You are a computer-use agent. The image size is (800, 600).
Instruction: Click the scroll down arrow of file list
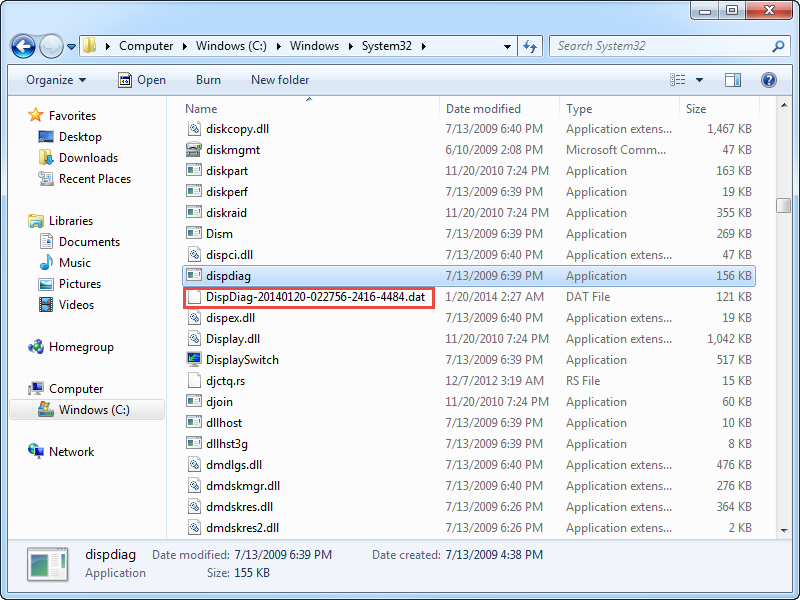(x=784, y=531)
